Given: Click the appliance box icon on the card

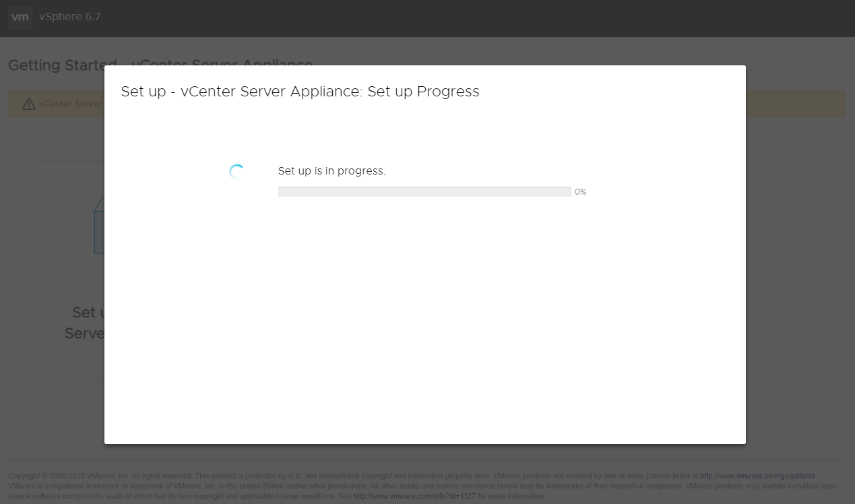Looking at the screenshot, I should tap(99, 226).
